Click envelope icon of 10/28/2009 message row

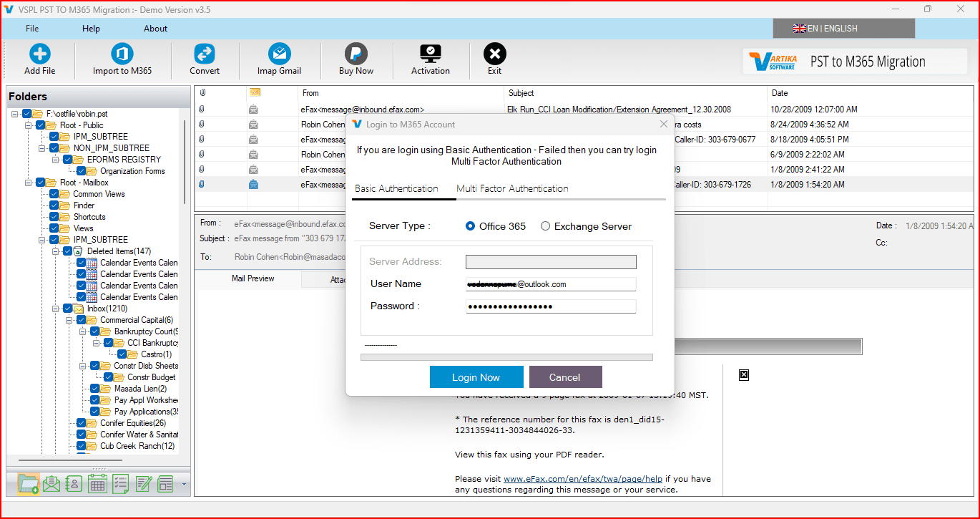[253, 110]
